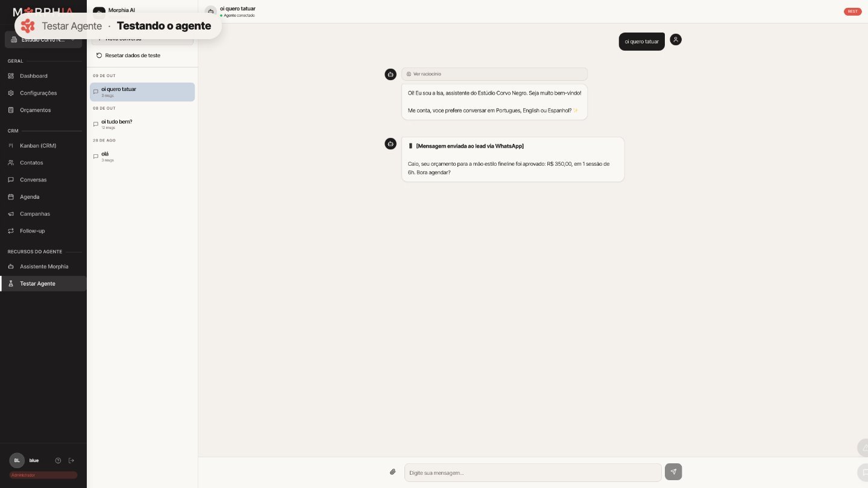This screenshot has height=488, width=868.
Task: Open Conversas in the sidebar
Action: point(43,180)
